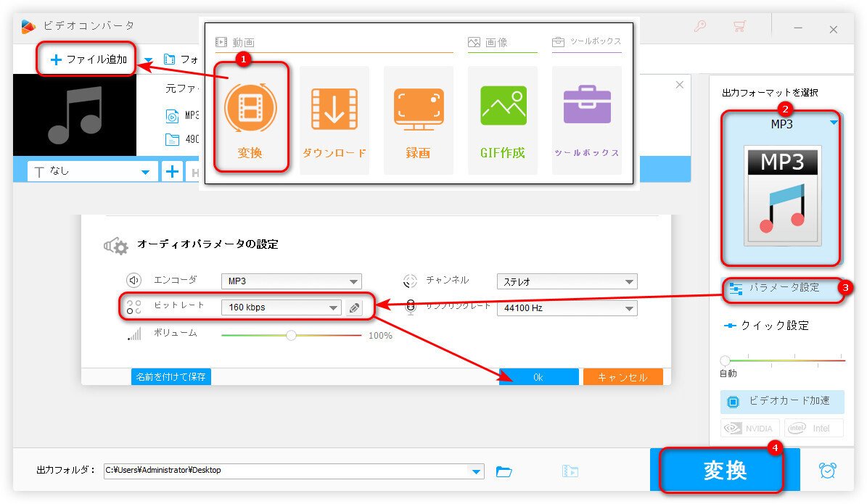867x504 pixels.
Task: Open the bitrate edit pencil icon
Action: click(x=355, y=307)
